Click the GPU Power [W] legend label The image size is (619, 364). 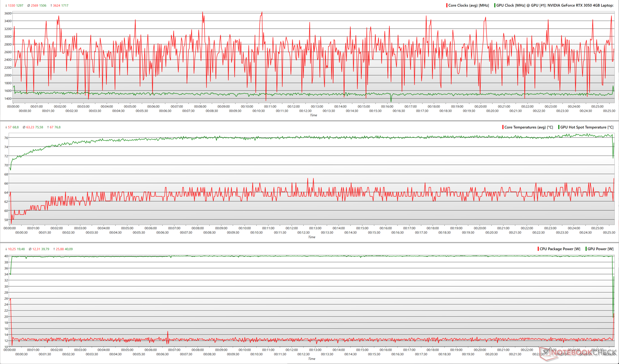click(600, 249)
